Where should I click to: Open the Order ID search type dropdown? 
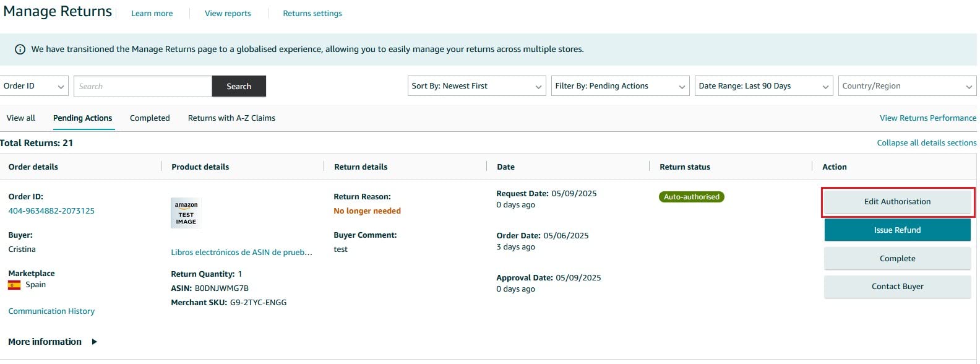tap(34, 86)
